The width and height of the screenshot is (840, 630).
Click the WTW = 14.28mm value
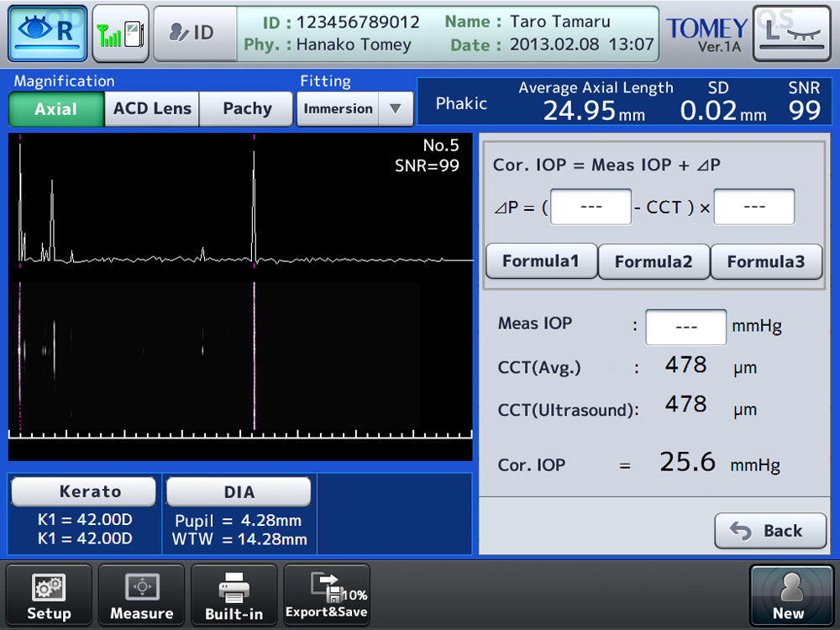pos(239,539)
